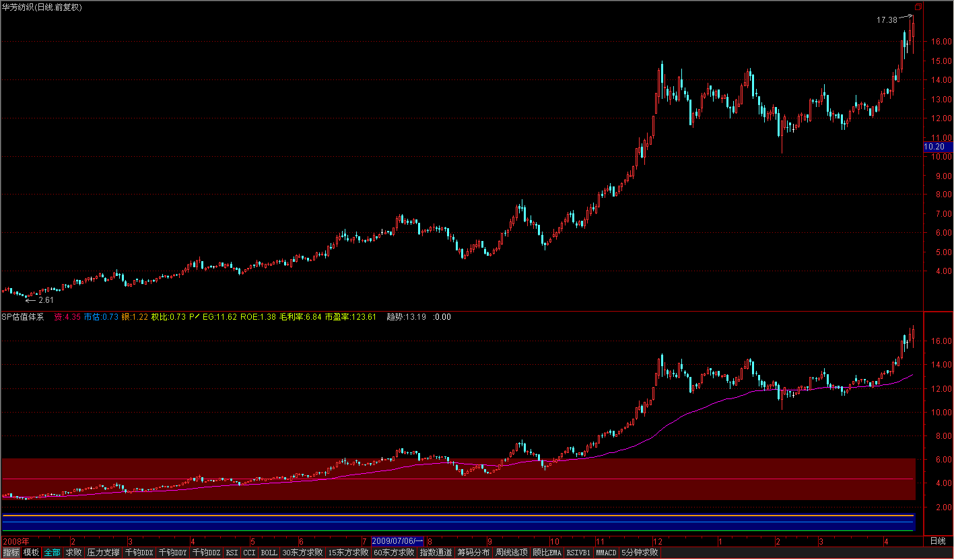Select the RSIVB1 indicator tab

(x=578, y=553)
